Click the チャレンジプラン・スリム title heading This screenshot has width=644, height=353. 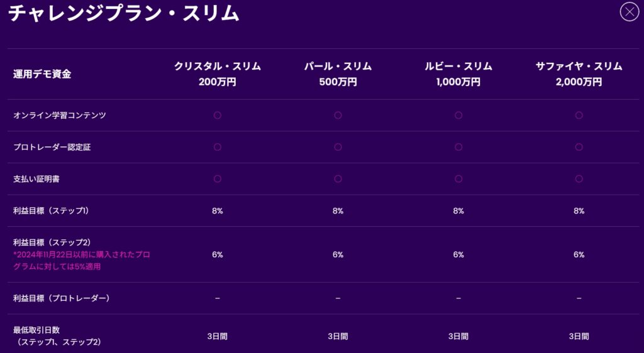click(x=124, y=13)
